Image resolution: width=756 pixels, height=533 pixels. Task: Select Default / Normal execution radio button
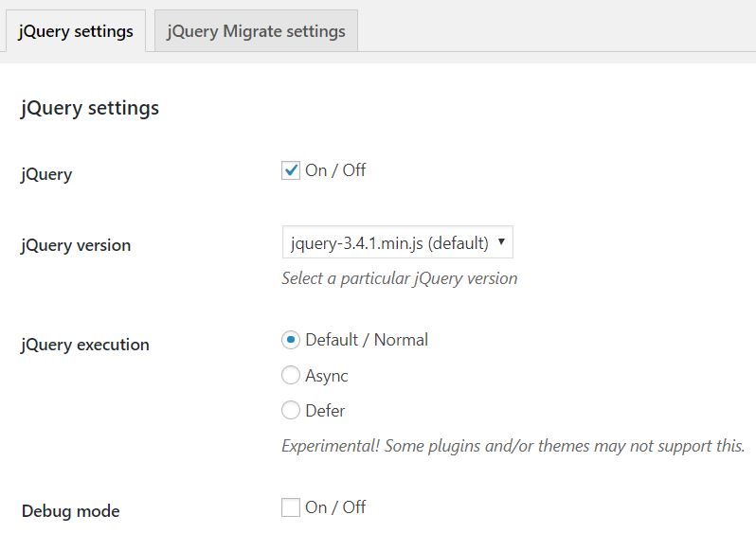click(291, 340)
